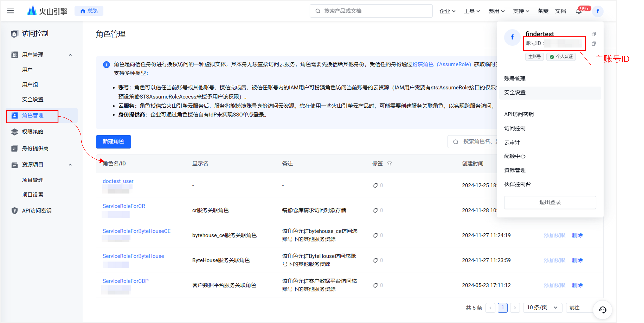Collapse the 用户管理 section

[x=70, y=55]
